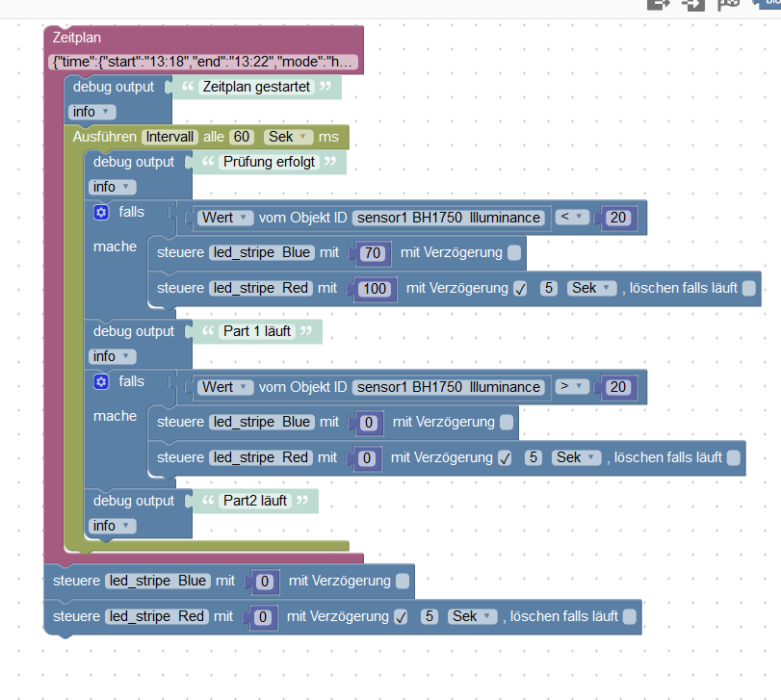The width and height of the screenshot is (781, 700).
Task: Click the value 0 on bottom Red block
Action: (x=263, y=617)
